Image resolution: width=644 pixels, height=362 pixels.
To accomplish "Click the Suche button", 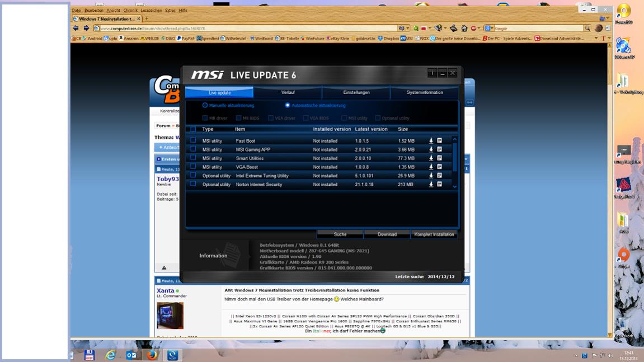I will pyautogui.click(x=340, y=234).
